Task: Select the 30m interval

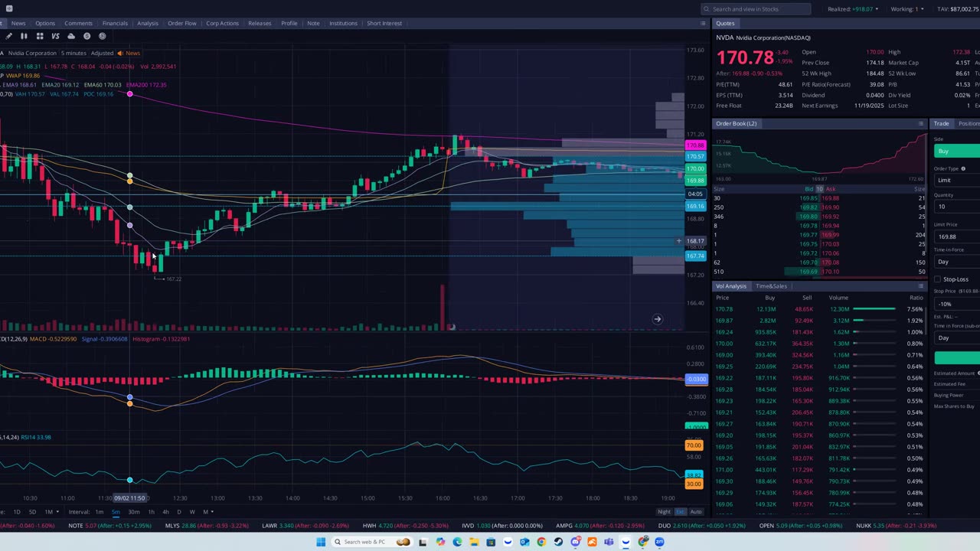Action: tap(134, 512)
